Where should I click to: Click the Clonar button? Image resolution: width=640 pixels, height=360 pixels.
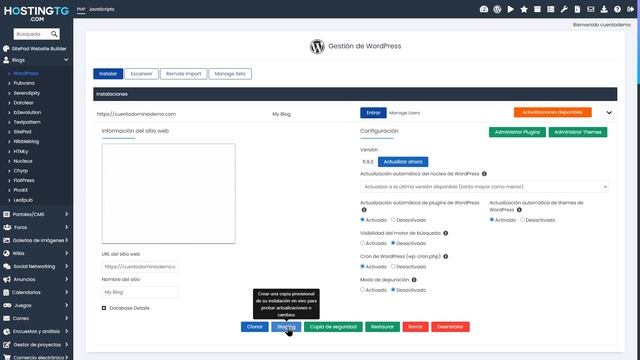(x=255, y=327)
